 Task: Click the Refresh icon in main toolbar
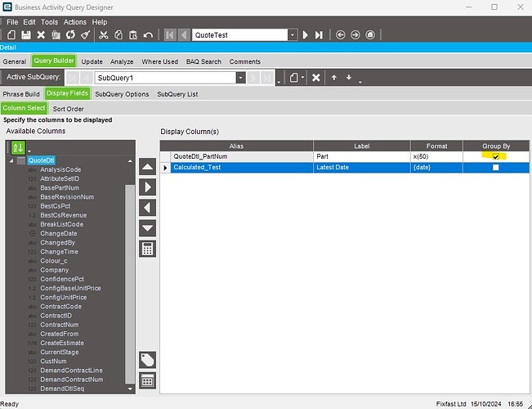pos(70,35)
